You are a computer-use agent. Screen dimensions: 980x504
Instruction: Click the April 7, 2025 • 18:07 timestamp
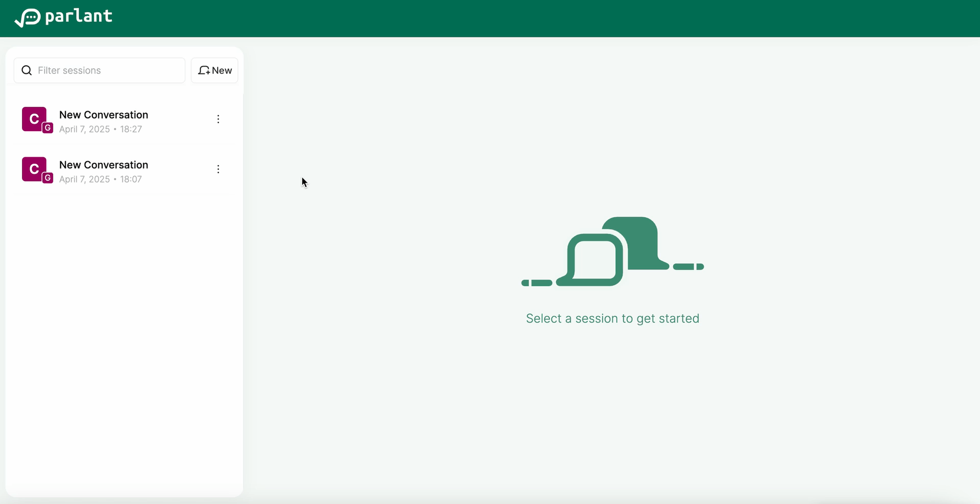[101, 180]
